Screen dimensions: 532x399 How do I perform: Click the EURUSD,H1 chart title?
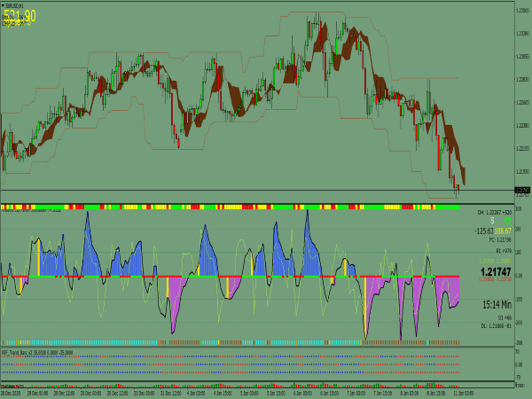[x=14, y=6]
